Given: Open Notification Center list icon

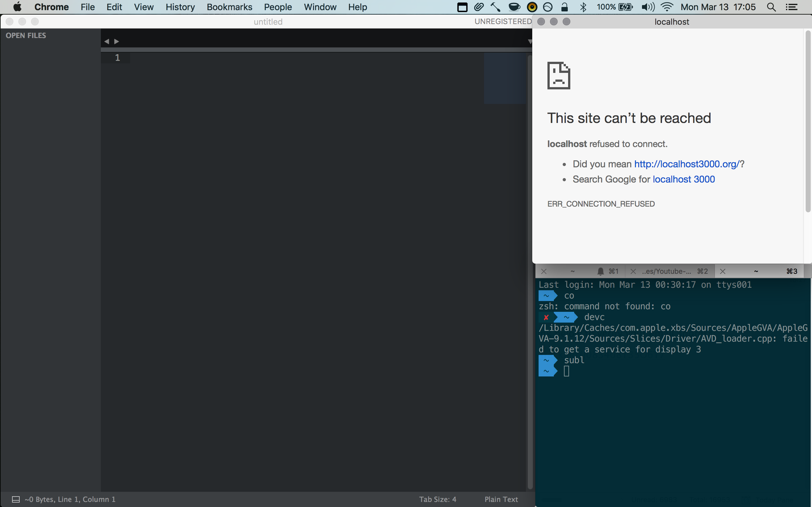Looking at the screenshot, I should (x=792, y=7).
